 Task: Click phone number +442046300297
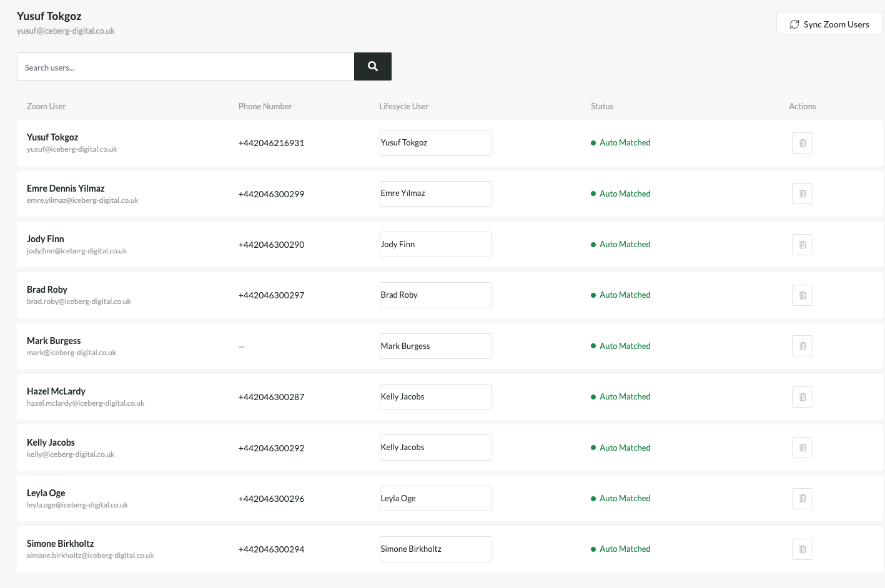pyautogui.click(x=271, y=295)
